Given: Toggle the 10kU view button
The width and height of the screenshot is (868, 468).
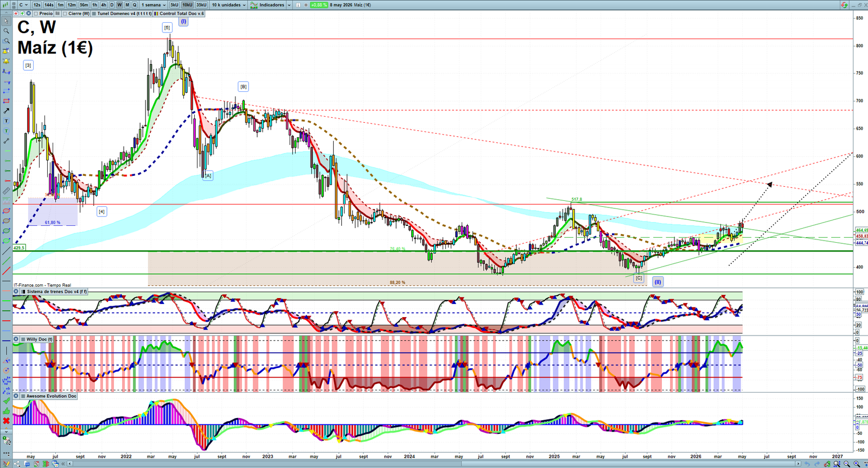Looking at the screenshot, I should [187, 5].
